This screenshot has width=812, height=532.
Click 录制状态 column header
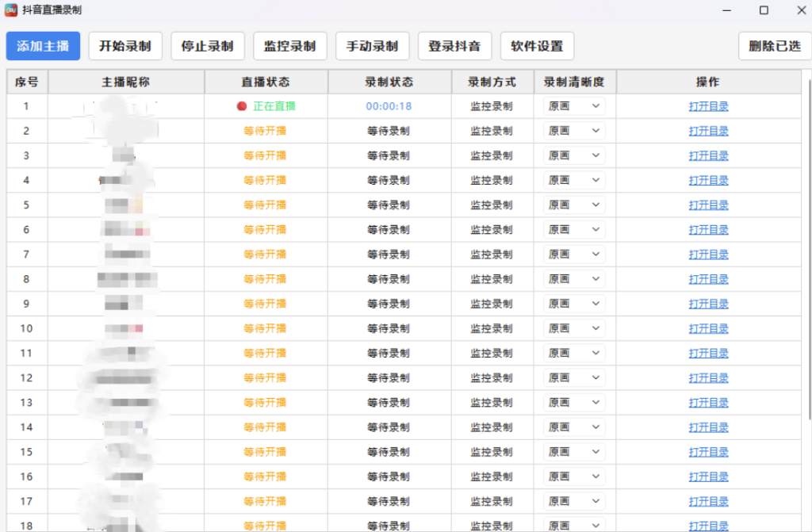[x=389, y=82]
